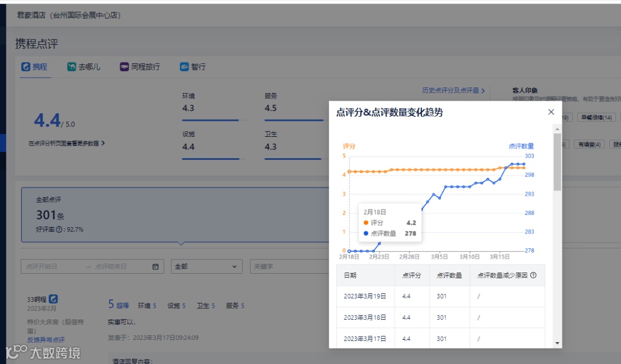Screen dimensions: 621x364
Task: Click the 点评分 column header
Action: point(412,275)
